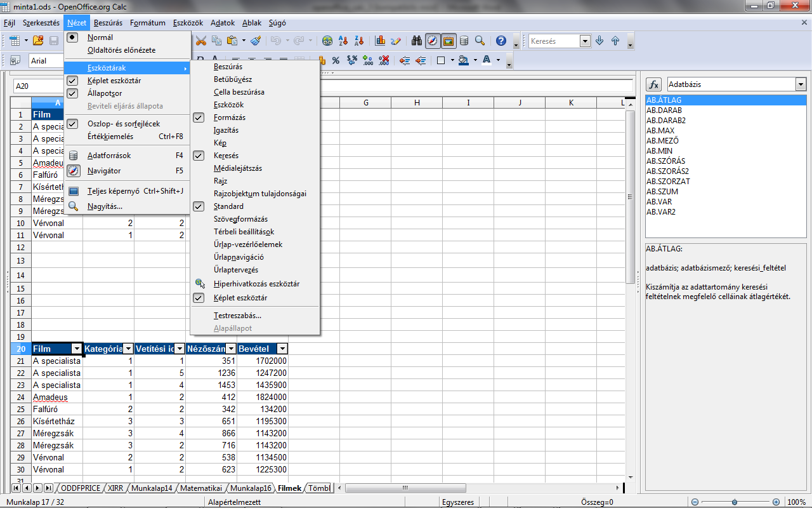Click the Decrease Indent icon
The height and width of the screenshot is (508, 812).
pos(405,60)
